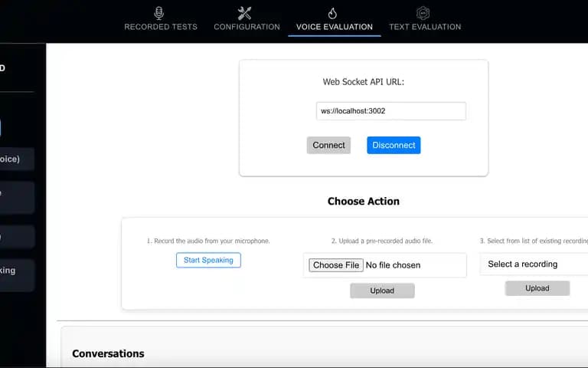Viewport: 588px width, 368px height.
Task: Click the Conversations heading
Action: pos(108,353)
